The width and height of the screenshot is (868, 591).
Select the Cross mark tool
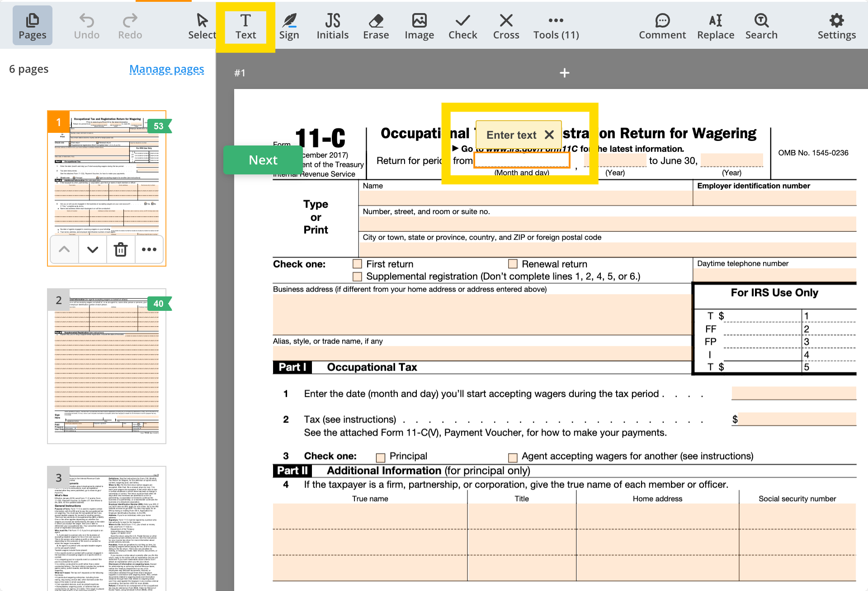coord(506,25)
